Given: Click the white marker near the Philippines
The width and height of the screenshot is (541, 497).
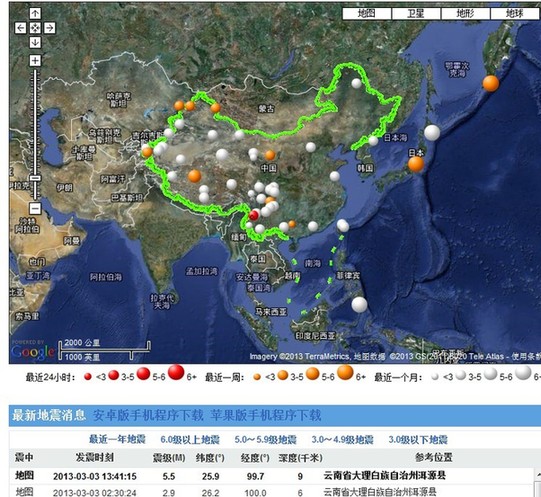Looking at the screenshot, I should (x=359, y=305).
